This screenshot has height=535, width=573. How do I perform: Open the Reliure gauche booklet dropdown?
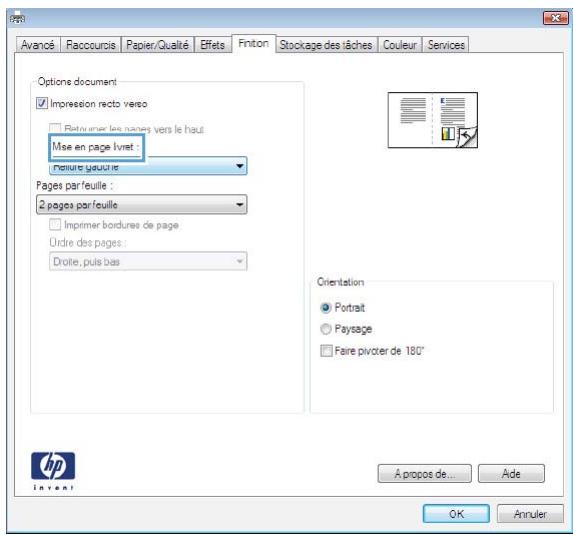[x=148, y=166]
